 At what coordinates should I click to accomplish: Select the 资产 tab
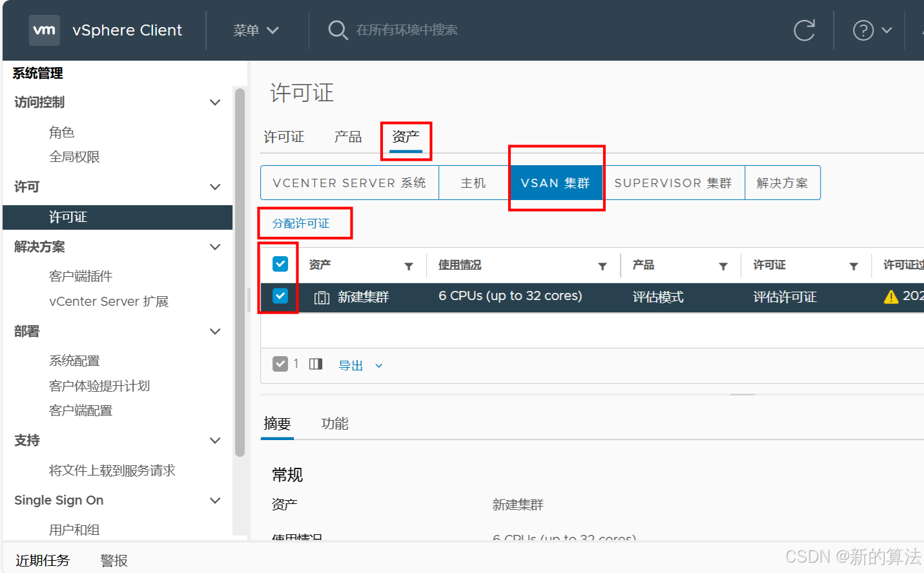(406, 137)
